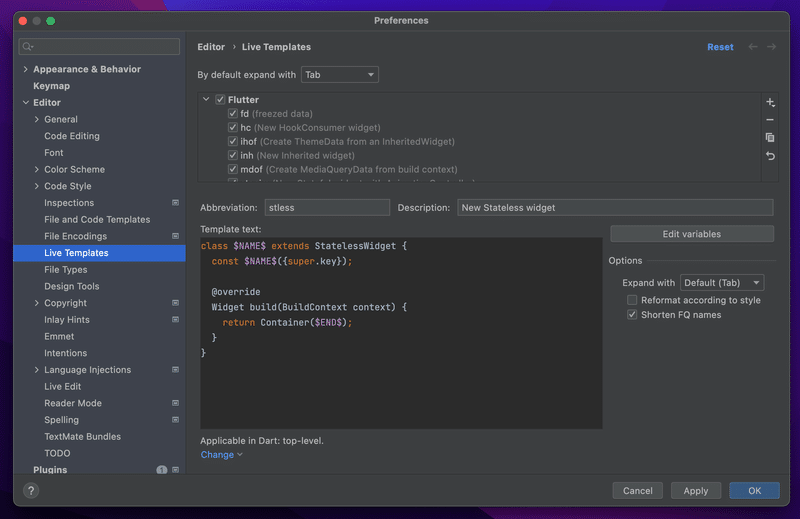Click project-level icon beside Reader Mode
This screenshot has width=800, height=519.
175,403
